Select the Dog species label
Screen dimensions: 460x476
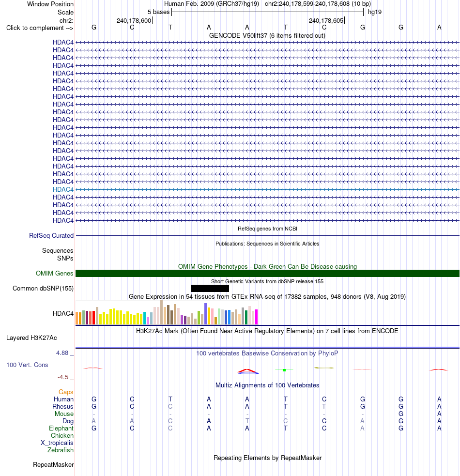tap(68, 421)
